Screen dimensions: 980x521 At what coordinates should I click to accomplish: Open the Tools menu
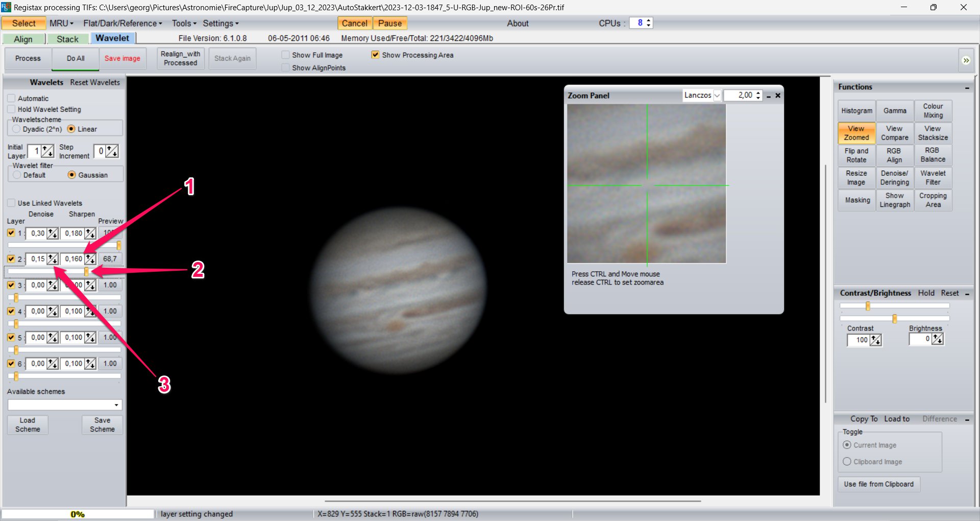pyautogui.click(x=184, y=23)
